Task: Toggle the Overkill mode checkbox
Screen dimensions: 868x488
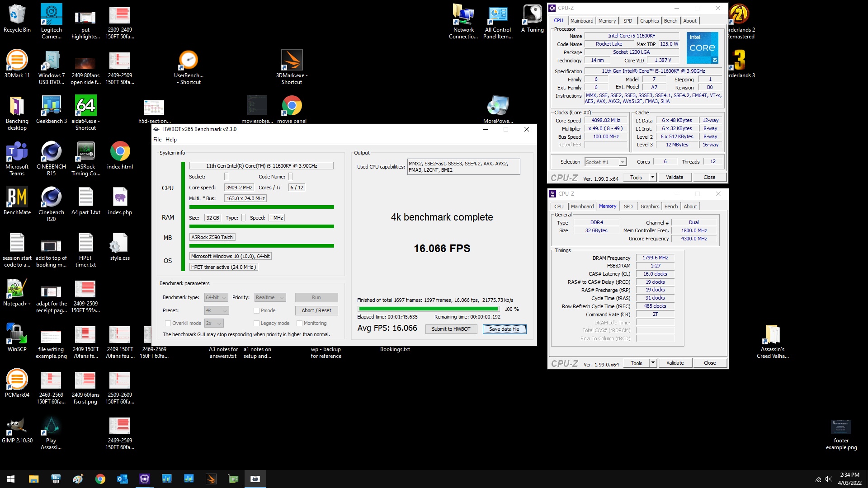Action: point(168,323)
